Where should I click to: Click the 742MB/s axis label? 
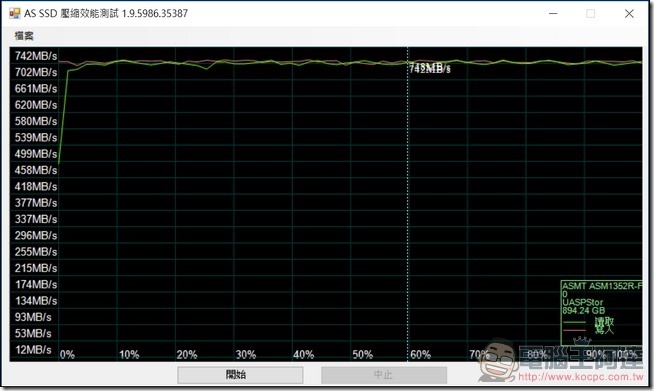coord(36,56)
